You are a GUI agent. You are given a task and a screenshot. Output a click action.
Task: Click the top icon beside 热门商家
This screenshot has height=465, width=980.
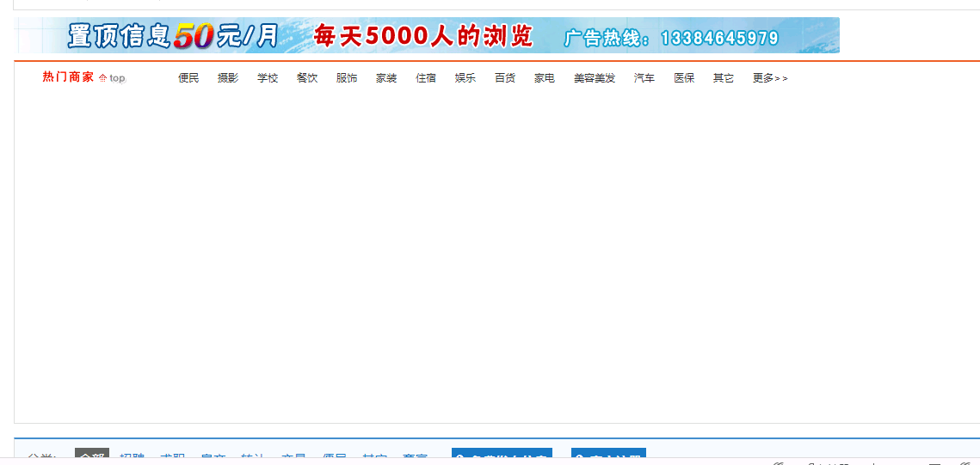[112, 78]
